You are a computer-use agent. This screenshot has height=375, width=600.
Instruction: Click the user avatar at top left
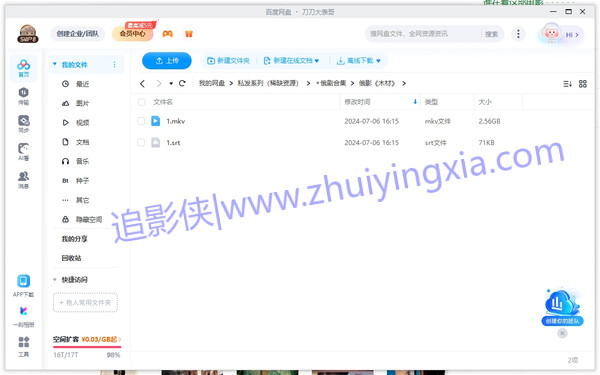click(x=28, y=34)
